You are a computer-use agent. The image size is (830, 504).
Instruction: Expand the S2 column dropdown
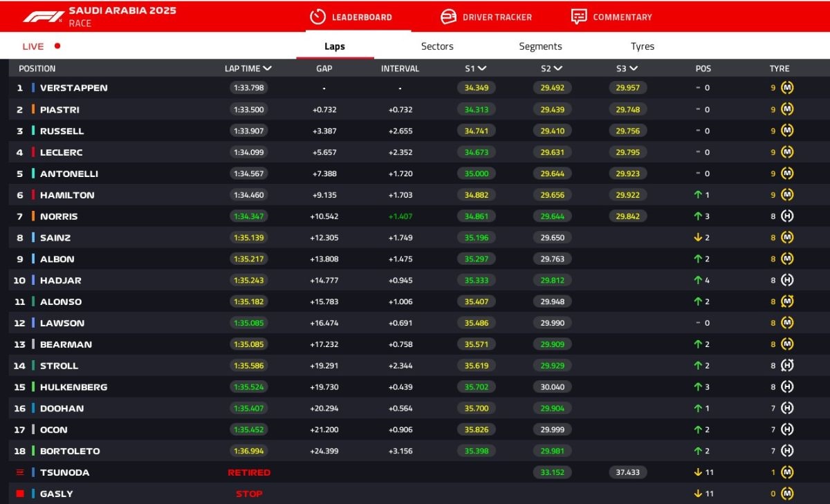click(x=558, y=68)
